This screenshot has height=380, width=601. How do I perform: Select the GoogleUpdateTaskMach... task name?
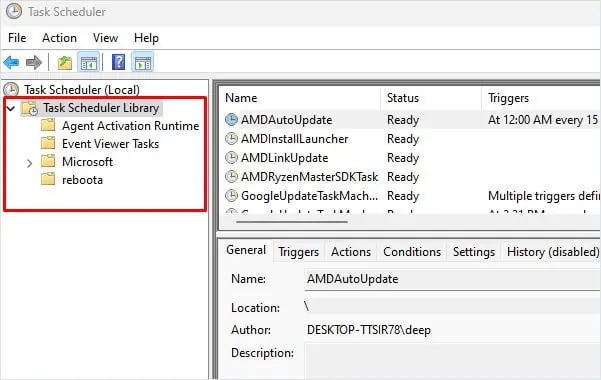click(309, 196)
